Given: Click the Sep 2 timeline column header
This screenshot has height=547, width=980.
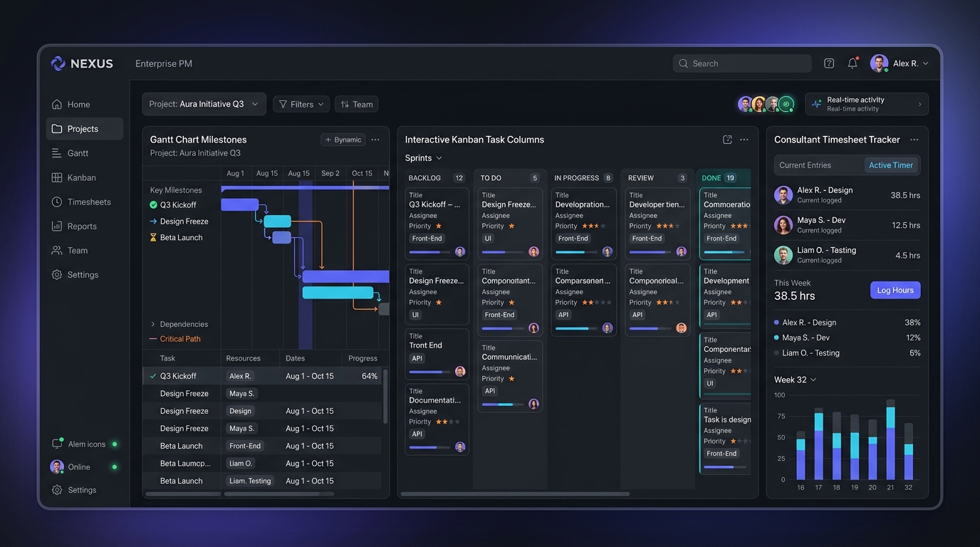Looking at the screenshot, I should pyautogui.click(x=330, y=173).
